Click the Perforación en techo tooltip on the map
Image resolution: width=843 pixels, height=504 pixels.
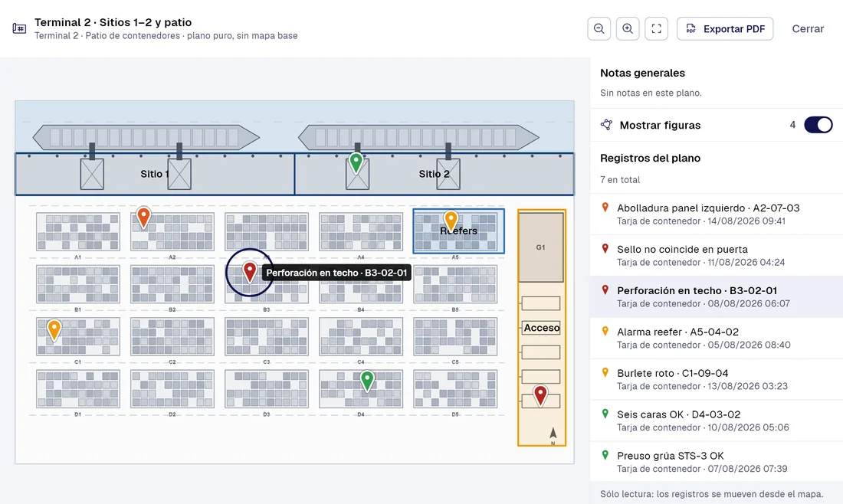click(336, 273)
